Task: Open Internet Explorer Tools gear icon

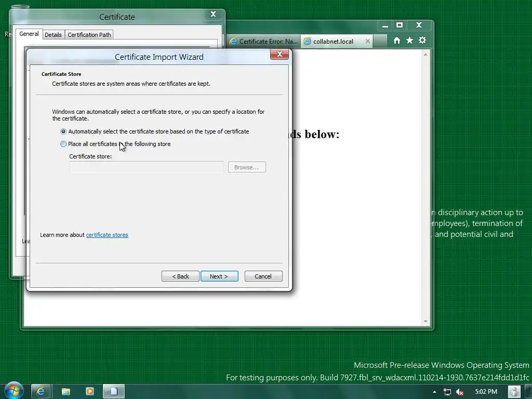Action: click(422, 41)
